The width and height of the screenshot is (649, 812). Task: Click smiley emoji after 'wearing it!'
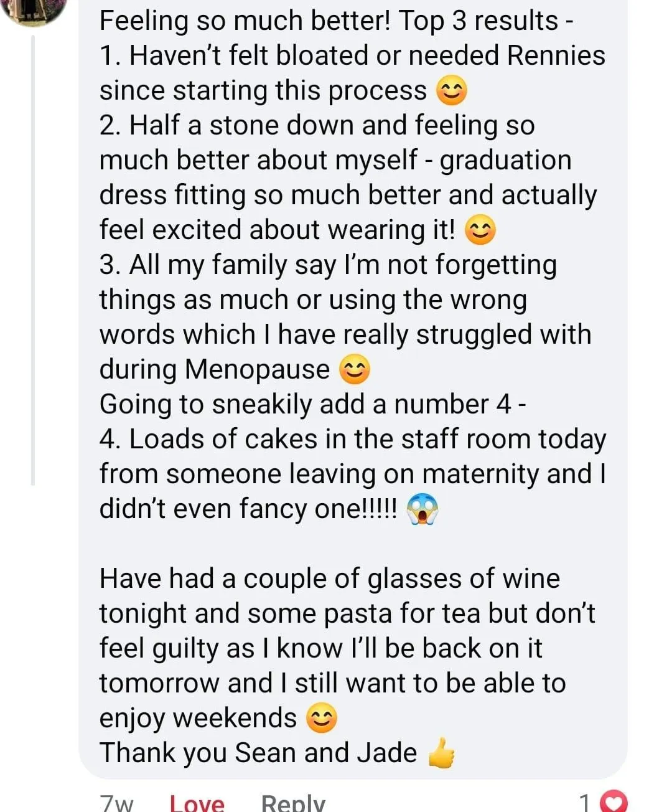coord(480,231)
